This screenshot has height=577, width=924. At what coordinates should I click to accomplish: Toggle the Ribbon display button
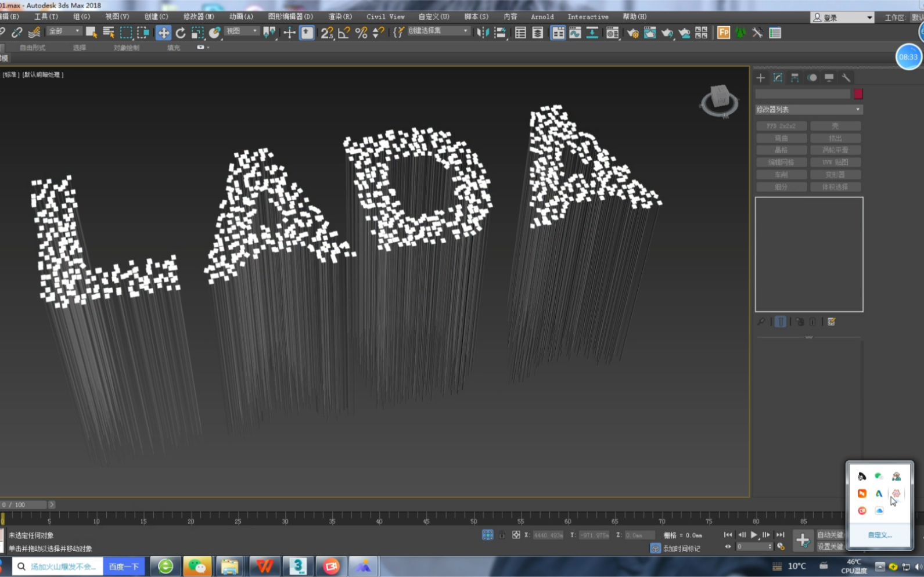558,33
